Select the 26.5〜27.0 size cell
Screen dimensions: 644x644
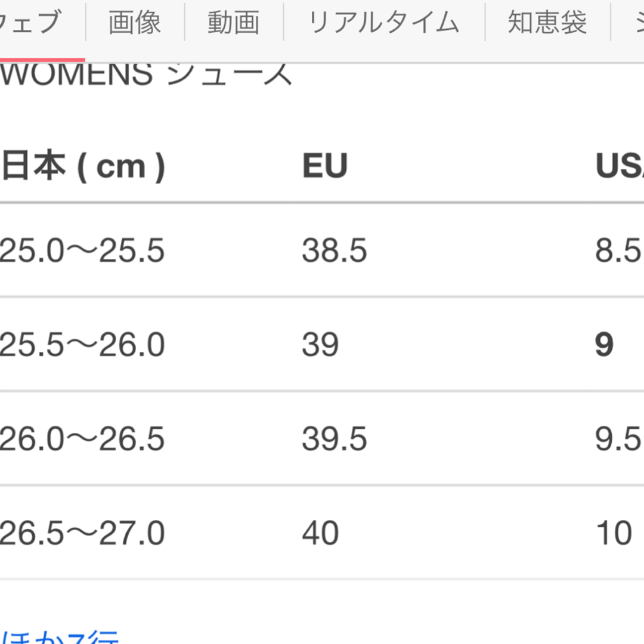point(82,533)
